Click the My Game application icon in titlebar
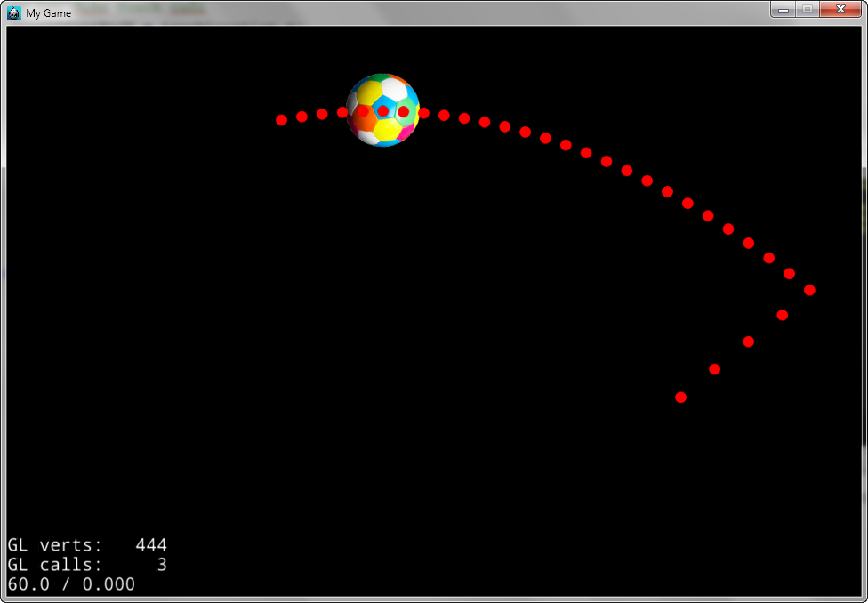 click(12, 12)
